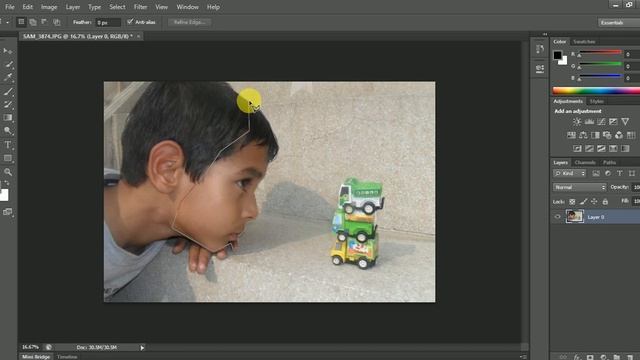This screenshot has height=360, width=640.
Task: Choose Subtract from selection mode
Action: pos(44,22)
